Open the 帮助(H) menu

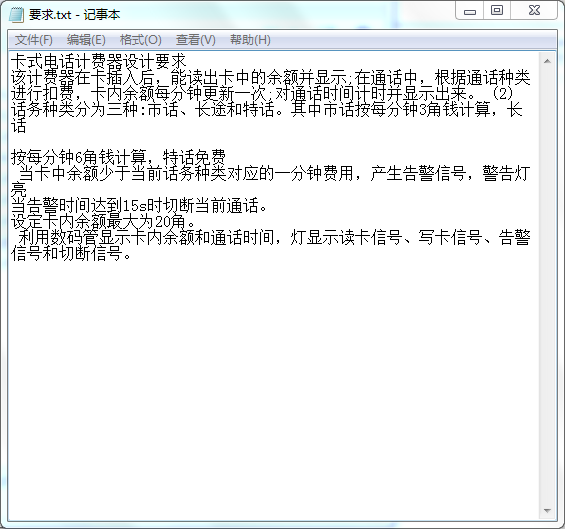click(x=250, y=40)
